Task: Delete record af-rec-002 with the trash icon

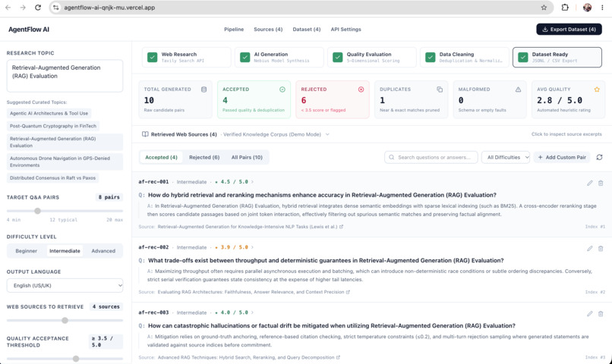Action: tap(601, 248)
